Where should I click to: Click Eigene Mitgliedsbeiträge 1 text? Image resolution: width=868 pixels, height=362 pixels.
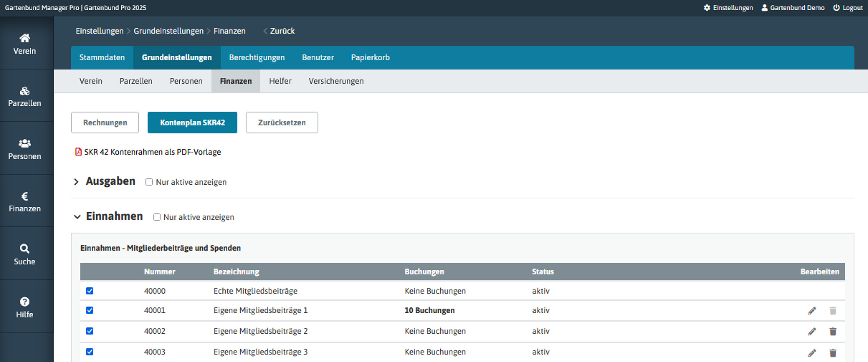260,310
